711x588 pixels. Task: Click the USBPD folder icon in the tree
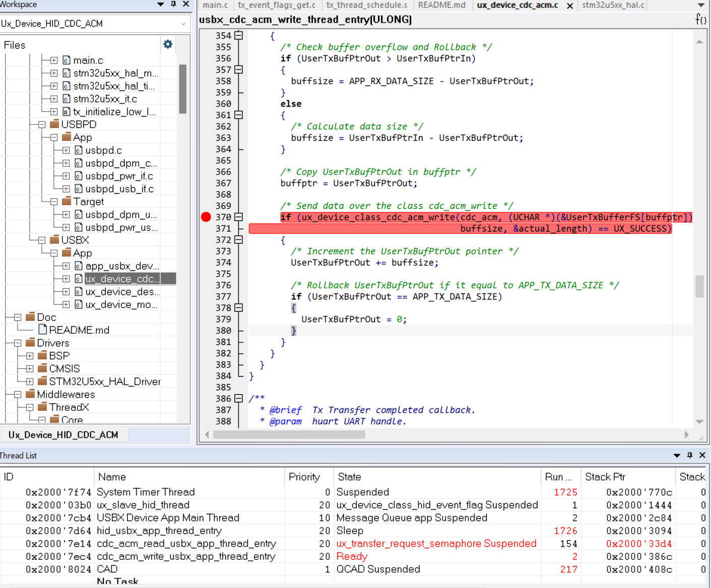pos(53,124)
